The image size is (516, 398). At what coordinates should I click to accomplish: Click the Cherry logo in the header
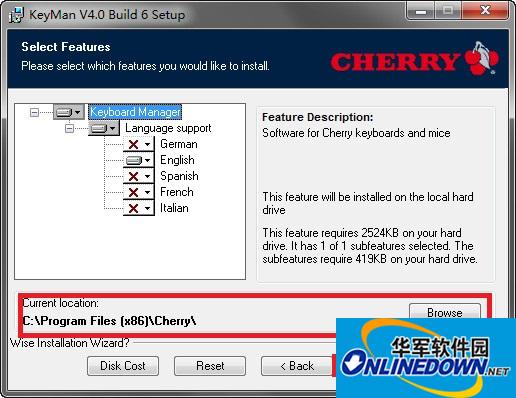414,60
